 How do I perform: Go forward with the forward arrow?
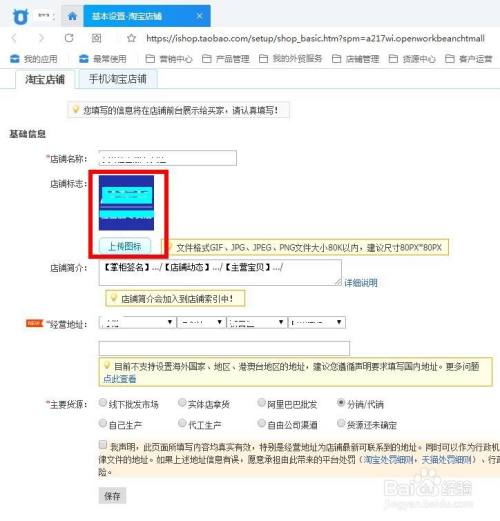click(41, 38)
